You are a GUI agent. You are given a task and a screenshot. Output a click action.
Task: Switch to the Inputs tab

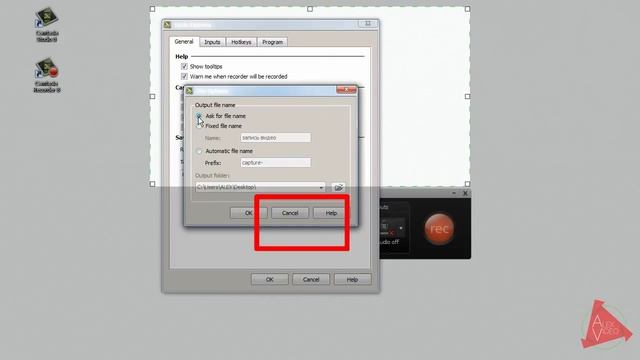[x=212, y=42]
